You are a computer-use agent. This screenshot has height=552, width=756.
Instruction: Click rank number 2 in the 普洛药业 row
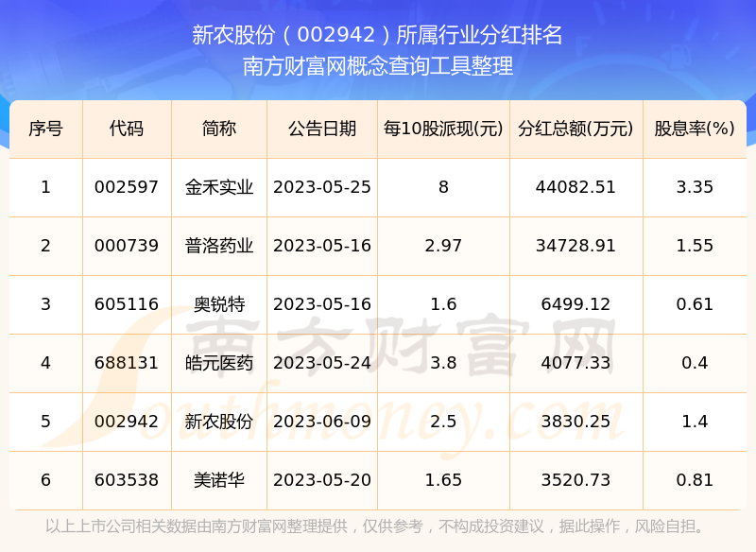tap(45, 246)
